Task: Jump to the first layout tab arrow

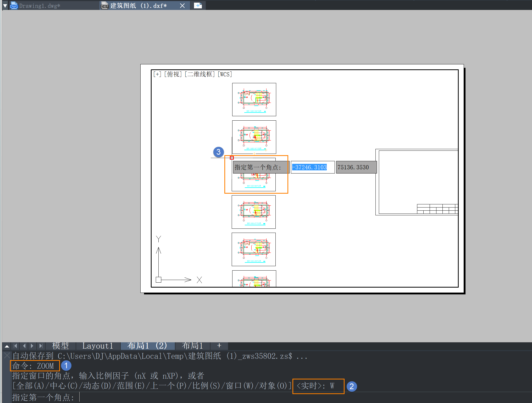Action: (x=15, y=346)
